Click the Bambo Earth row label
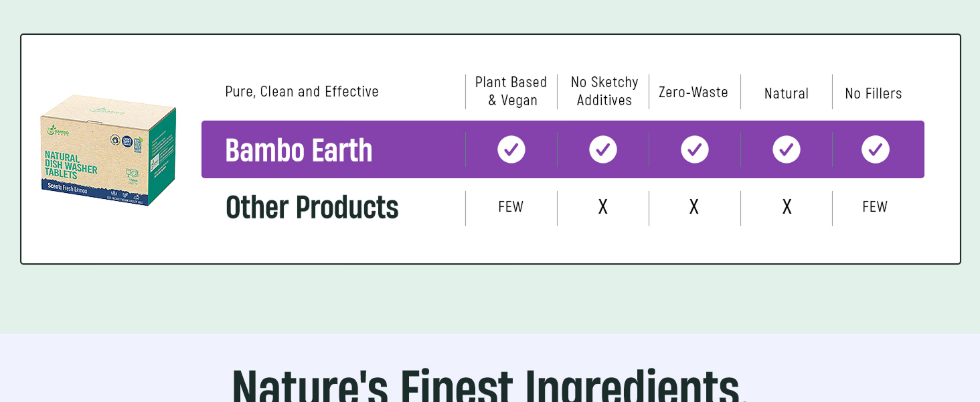 click(299, 150)
